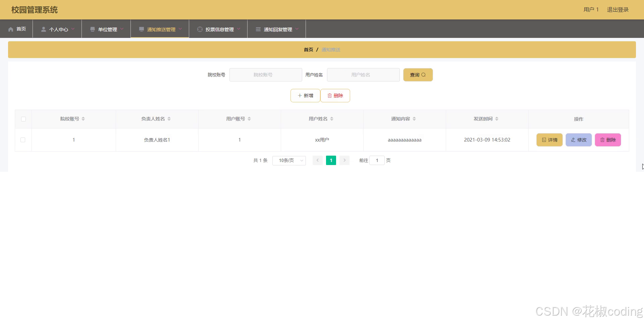Viewport: 644px width, 322px height.
Task: Click the 通知内容 cell aaaaaaaaaaaaa
Action: point(405,140)
